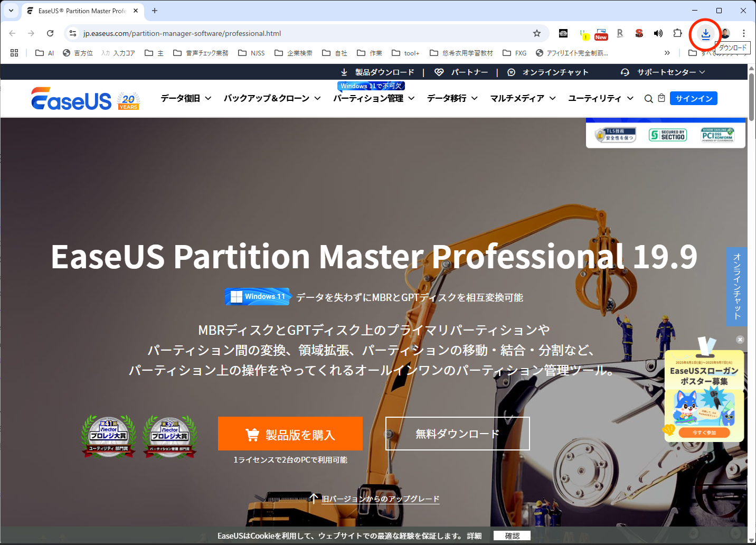
Task: Confirm cookies with 確認 button
Action: click(512, 535)
